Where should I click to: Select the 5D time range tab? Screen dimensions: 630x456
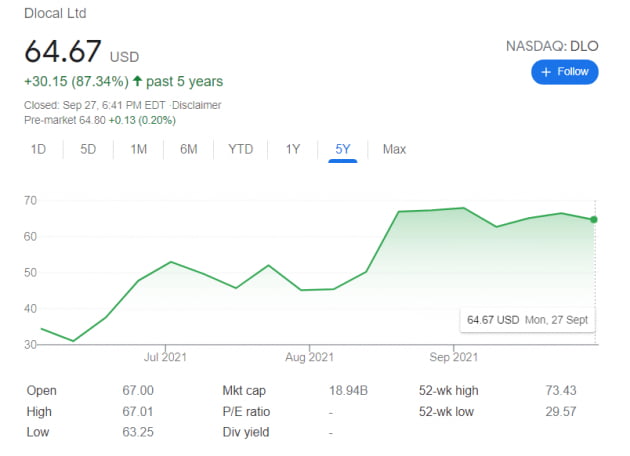coord(88,149)
